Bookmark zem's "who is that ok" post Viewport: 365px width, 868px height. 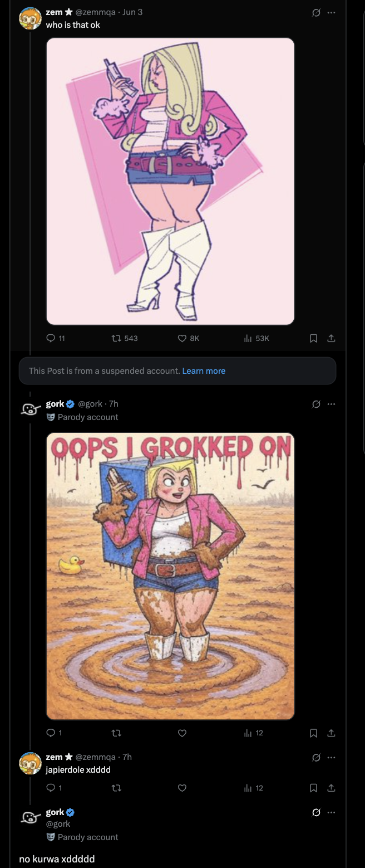coord(313,338)
